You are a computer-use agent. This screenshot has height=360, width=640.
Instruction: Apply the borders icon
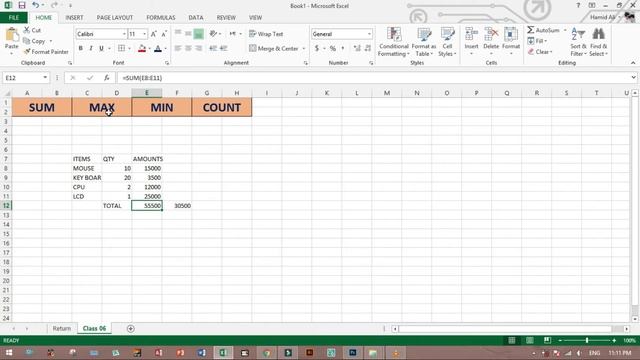121,48
